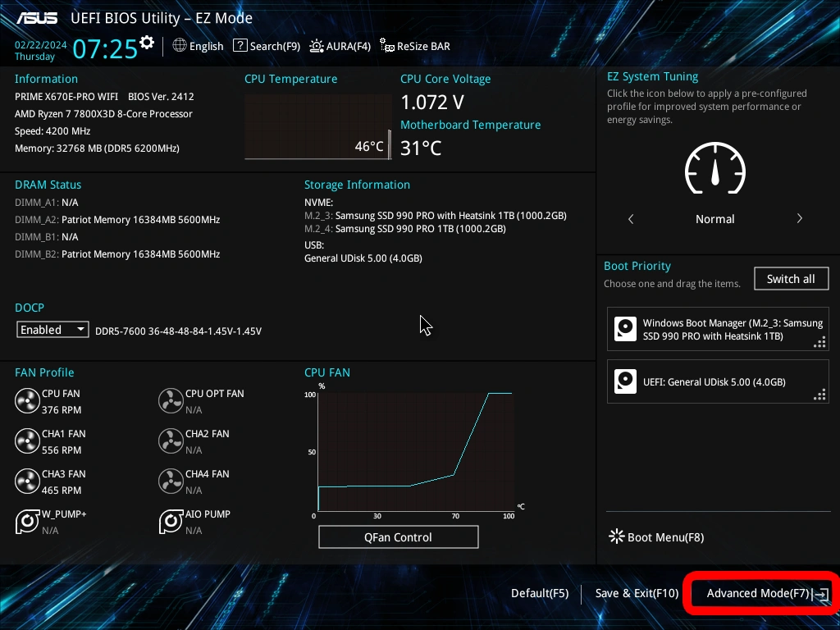Click the Windows Boot Manager disk icon
840x630 pixels.
point(625,329)
